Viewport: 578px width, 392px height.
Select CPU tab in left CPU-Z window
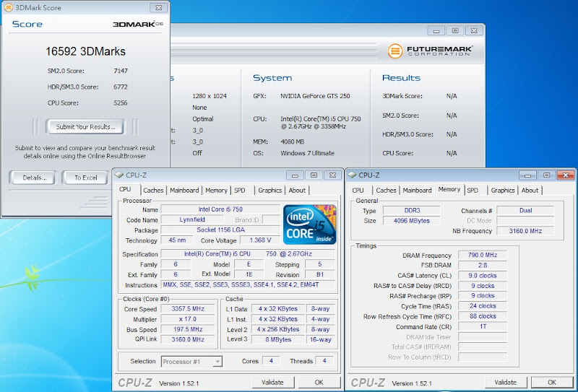point(125,189)
